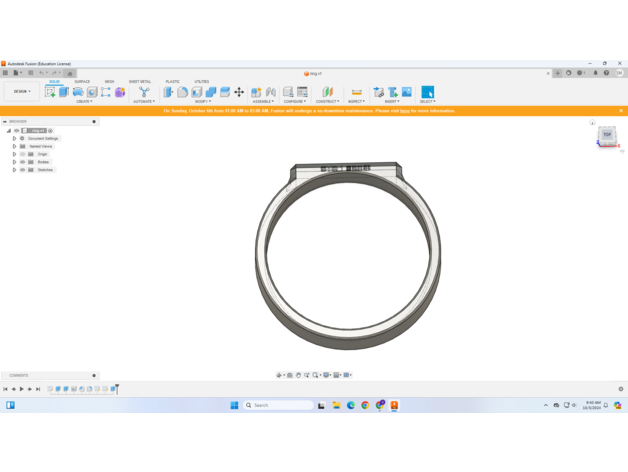Toggle visibility eye of Bodies folder
Viewport: 628px width, 472px height.
23,162
